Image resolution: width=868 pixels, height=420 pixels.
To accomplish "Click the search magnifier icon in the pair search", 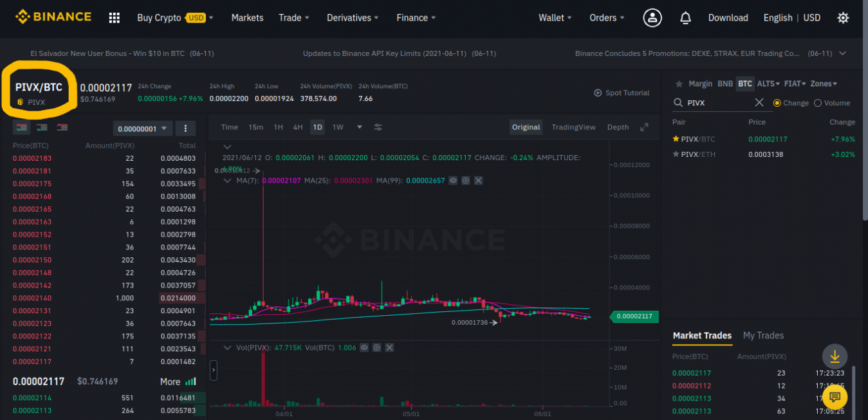I will 678,103.
